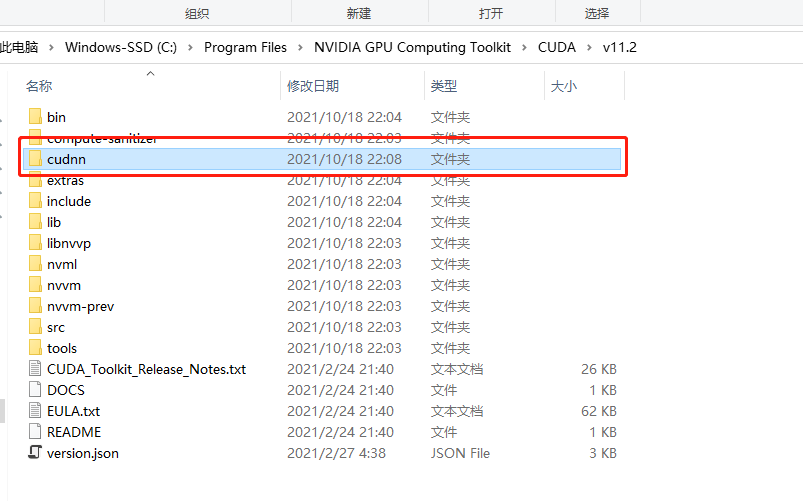Screen dimensions: 803x501
Task: Navigate to NVIDIA GPU Computing Toolkit breadcrumb
Action: point(412,47)
